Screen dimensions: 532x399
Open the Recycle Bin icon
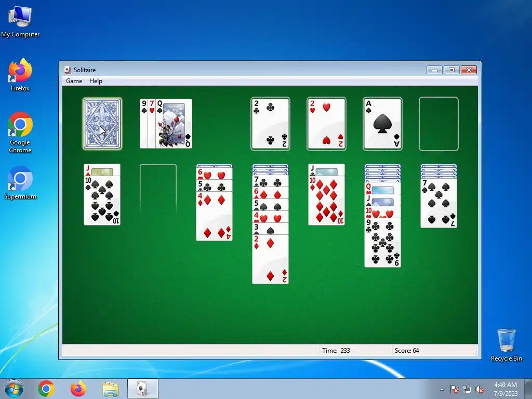coord(506,345)
